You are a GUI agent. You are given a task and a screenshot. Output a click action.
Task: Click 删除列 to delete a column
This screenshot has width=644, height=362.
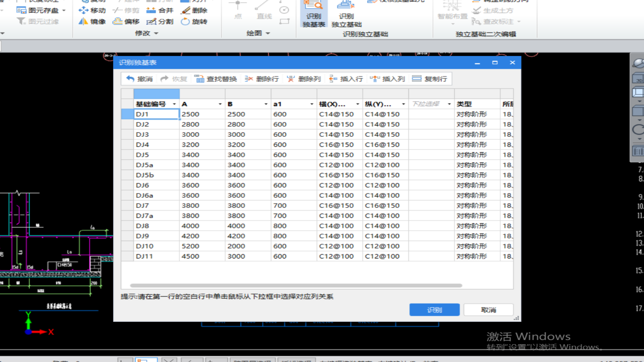[x=304, y=79]
